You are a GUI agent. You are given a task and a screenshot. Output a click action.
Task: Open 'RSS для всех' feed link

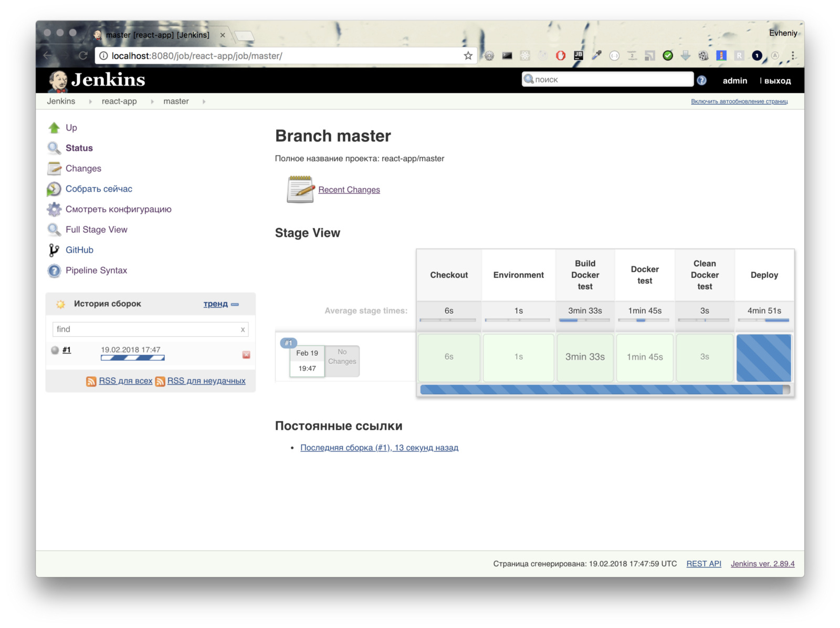point(125,381)
